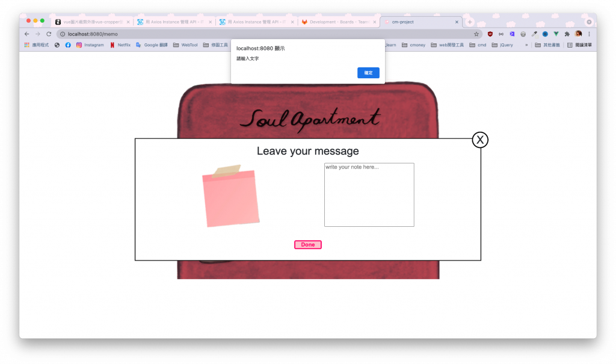The image size is (616, 364).
Task: Open a new tab with the plus button
Action: (x=469, y=22)
